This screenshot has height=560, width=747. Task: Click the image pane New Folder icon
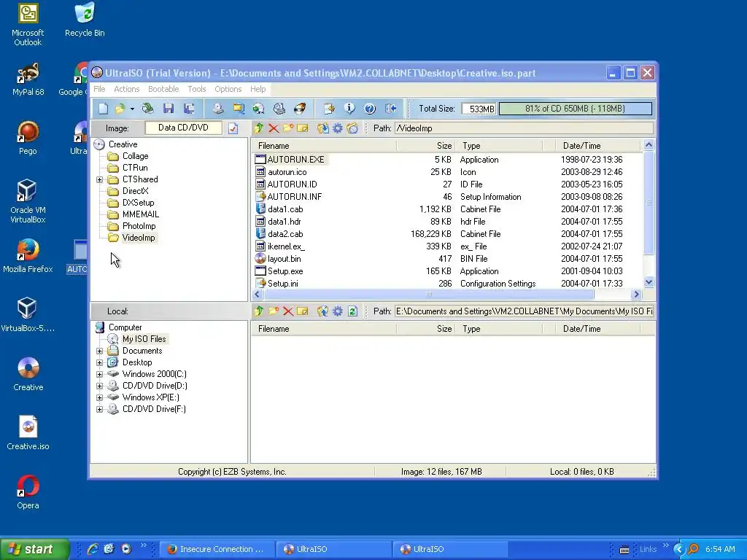coord(287,128)
